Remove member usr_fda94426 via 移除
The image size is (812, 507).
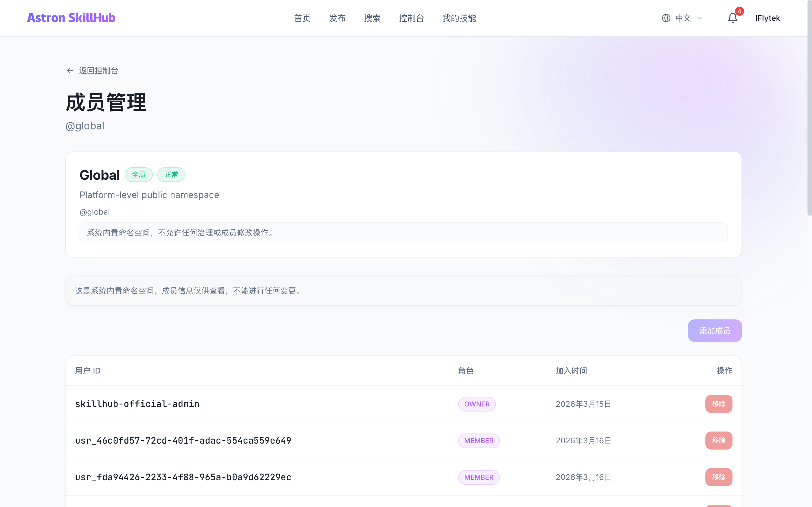(718, 477)
